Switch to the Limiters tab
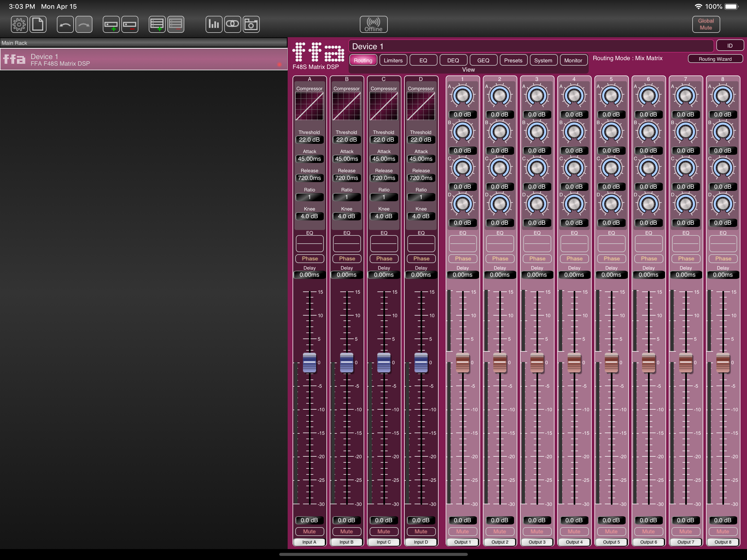 point(393,60)
